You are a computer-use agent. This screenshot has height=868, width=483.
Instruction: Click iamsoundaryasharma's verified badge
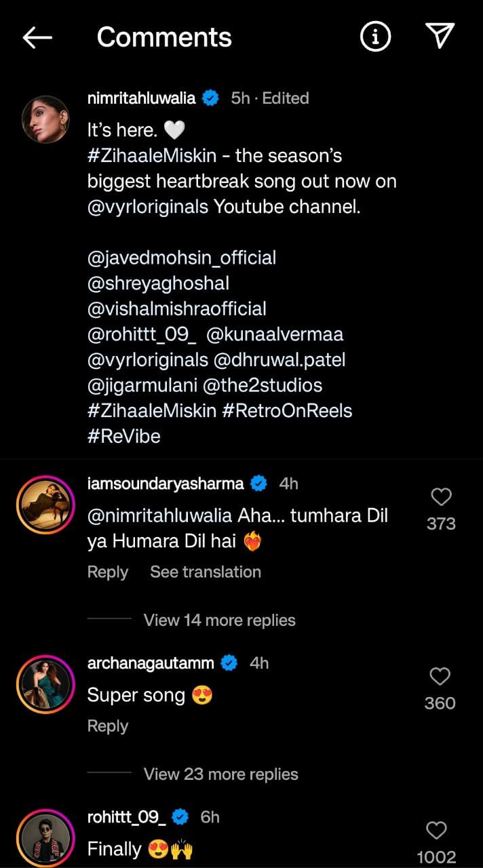point(257,484)
